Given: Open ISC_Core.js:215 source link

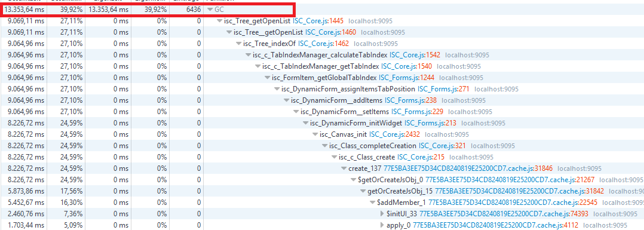Looking at the screenshot, I should coord(421,157).
